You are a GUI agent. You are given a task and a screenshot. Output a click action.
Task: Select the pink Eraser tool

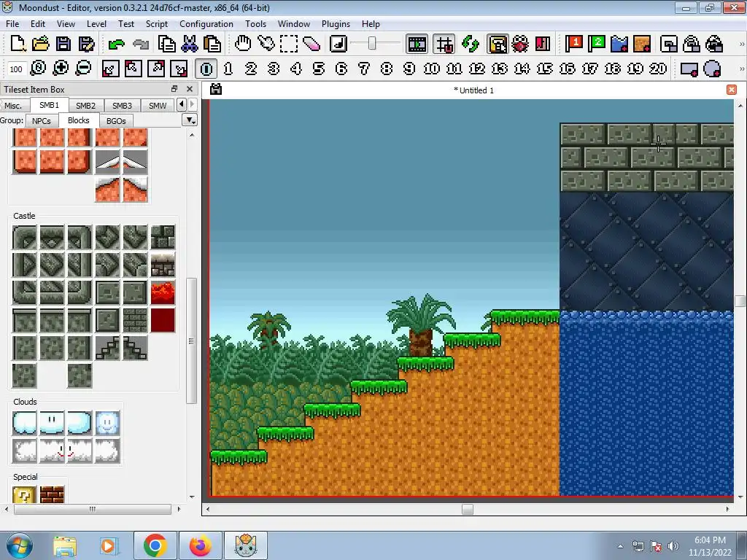coord(311,44)
